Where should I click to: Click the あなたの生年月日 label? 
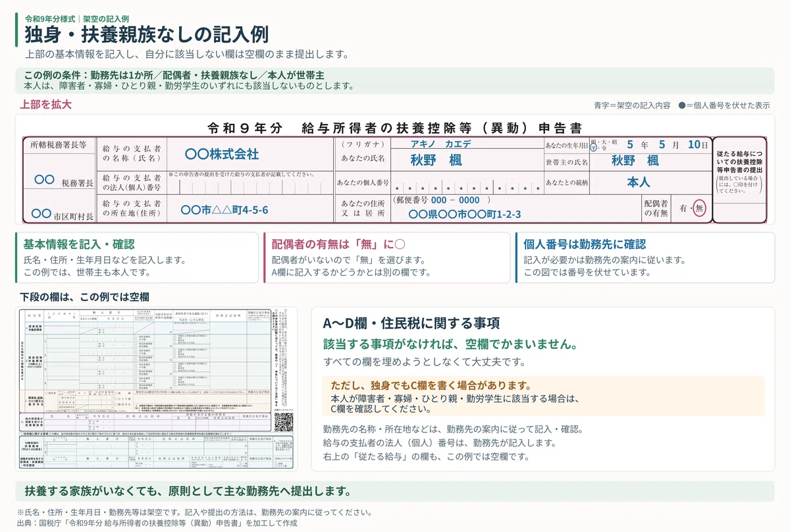pyautogui.click(x=567, y=145)
